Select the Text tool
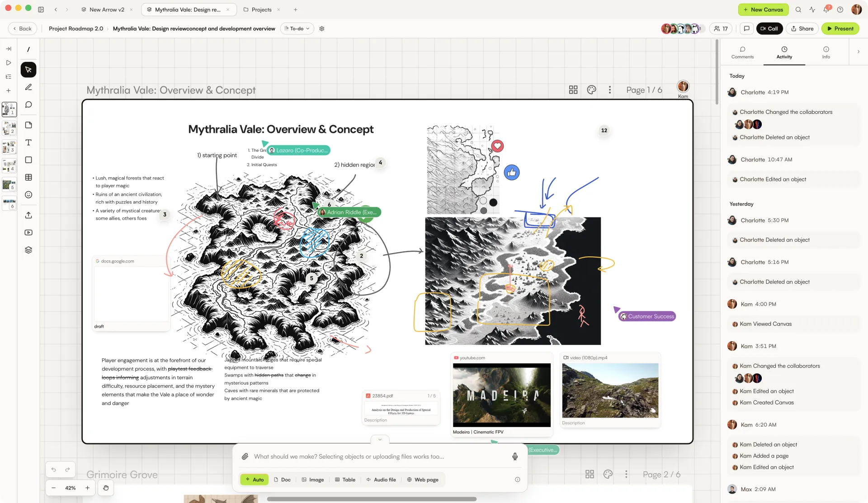This screenshot has height=503, width=868. (x=28, y=142)
